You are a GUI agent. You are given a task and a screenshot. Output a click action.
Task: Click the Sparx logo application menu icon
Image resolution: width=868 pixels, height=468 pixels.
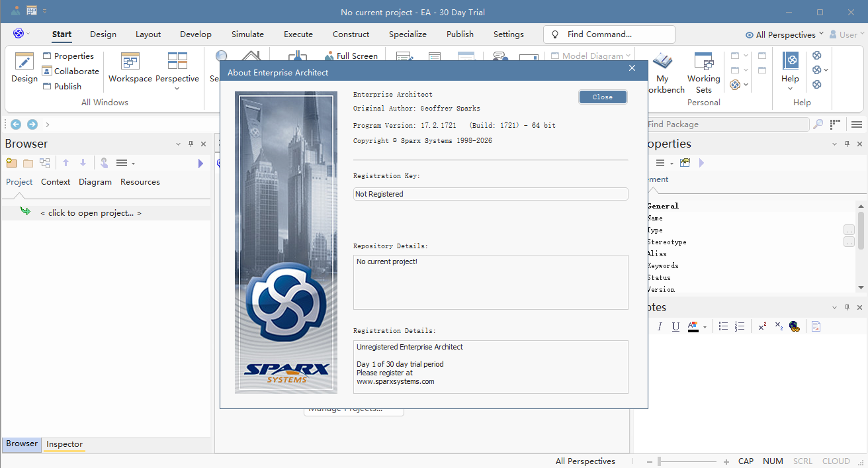18,34
